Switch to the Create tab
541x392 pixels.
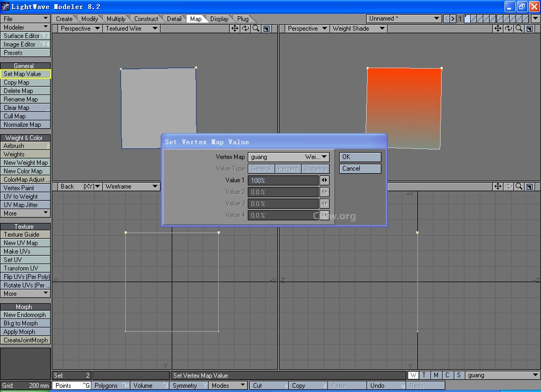coord(64,19)
